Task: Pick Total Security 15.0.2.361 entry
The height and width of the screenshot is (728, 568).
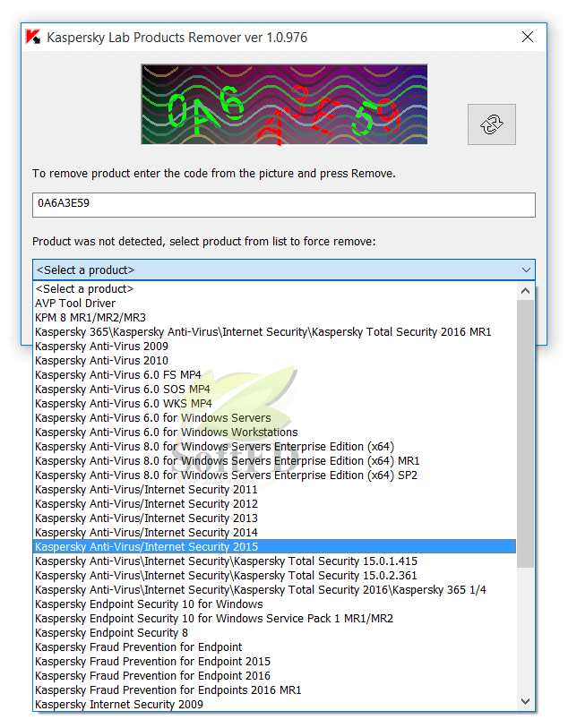Action: pos(274,576)
